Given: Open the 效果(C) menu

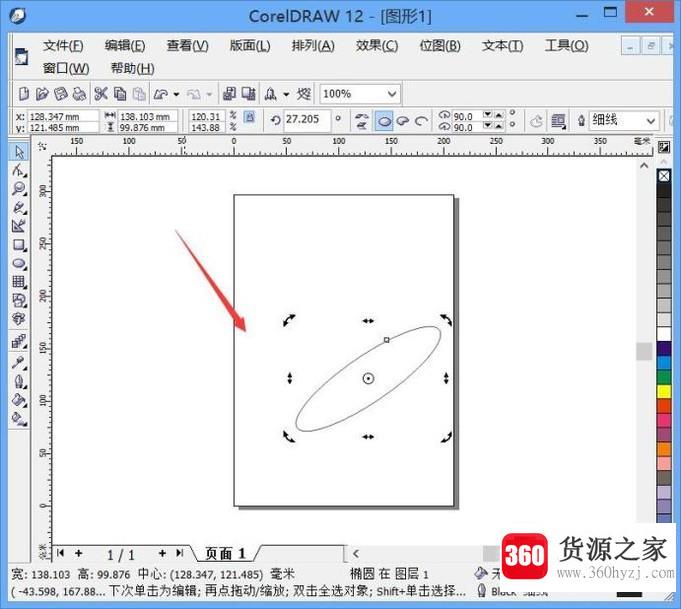Looking at the screenshot, I should [x=377, y=46].
